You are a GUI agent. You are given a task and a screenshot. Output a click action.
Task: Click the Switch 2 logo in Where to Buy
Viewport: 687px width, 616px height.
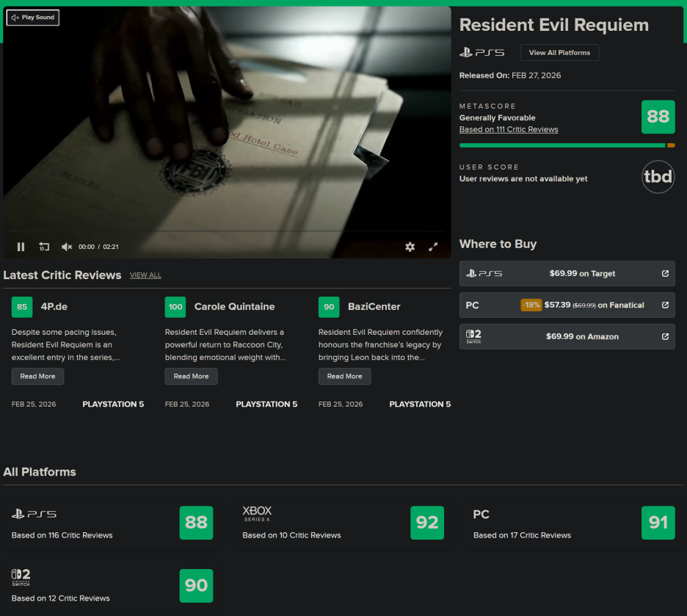pyautogui.click(x=473, y=336)
